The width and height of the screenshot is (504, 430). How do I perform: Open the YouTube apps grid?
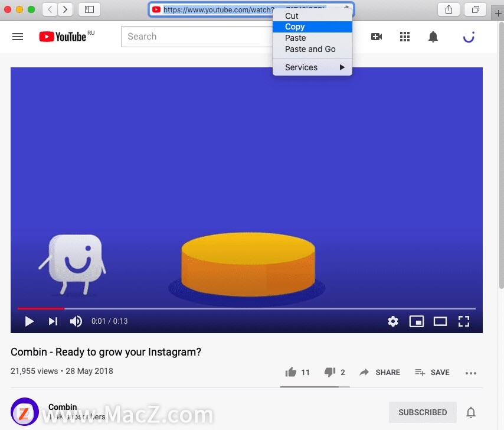tap(405, 37)
